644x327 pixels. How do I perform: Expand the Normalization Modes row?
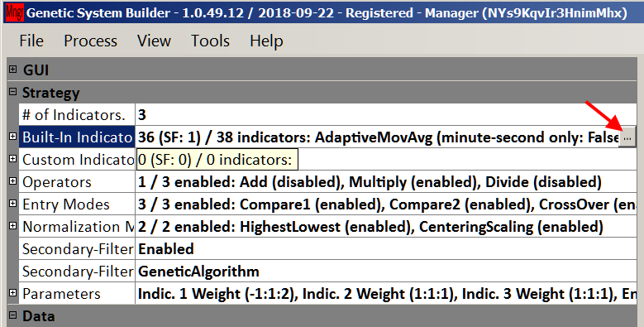coord(12,225)
